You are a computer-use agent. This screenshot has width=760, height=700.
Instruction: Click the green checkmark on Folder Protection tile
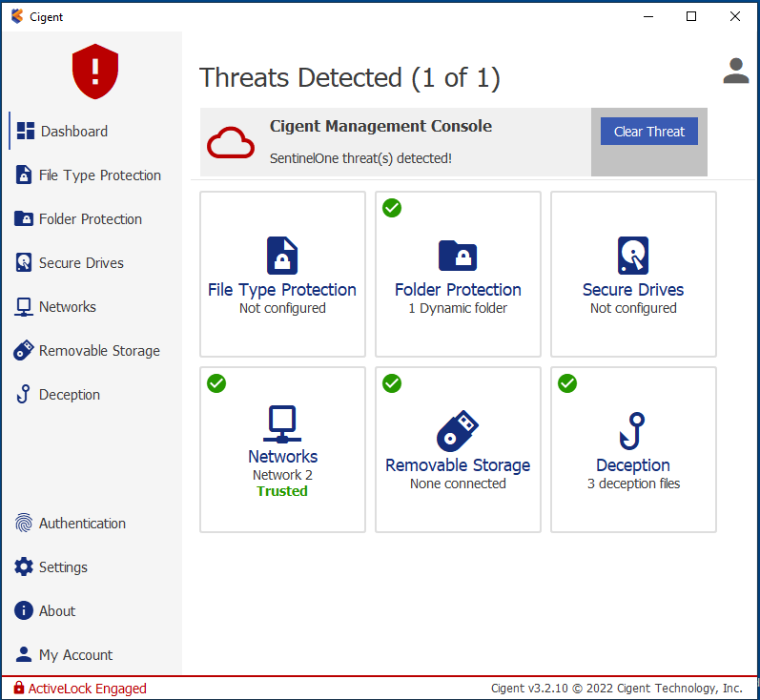(392, 208)
